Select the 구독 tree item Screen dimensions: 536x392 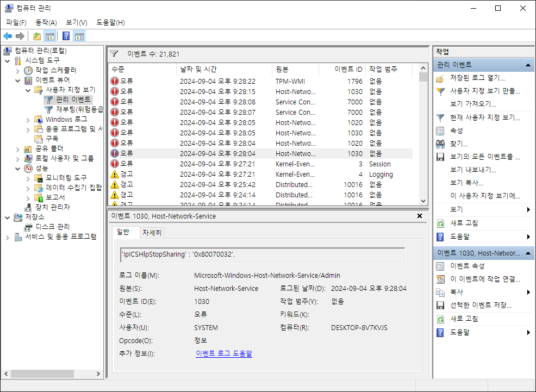[52, 139]
